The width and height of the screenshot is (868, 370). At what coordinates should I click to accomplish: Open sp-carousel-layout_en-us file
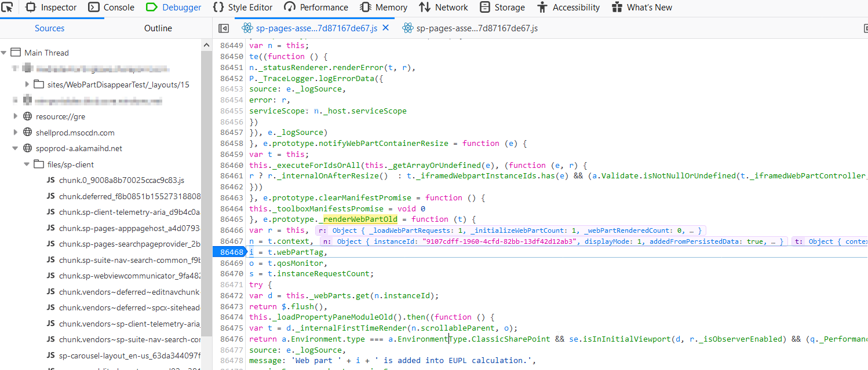click(130, 356)
